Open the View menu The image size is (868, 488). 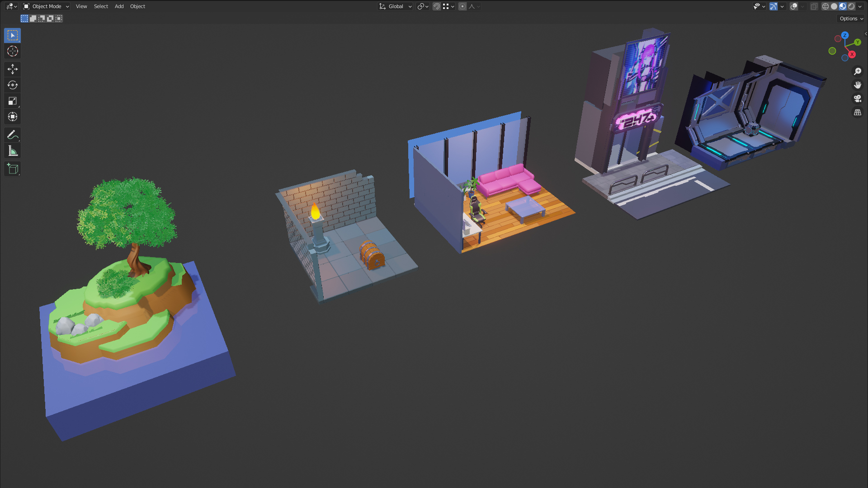point(81,6)
